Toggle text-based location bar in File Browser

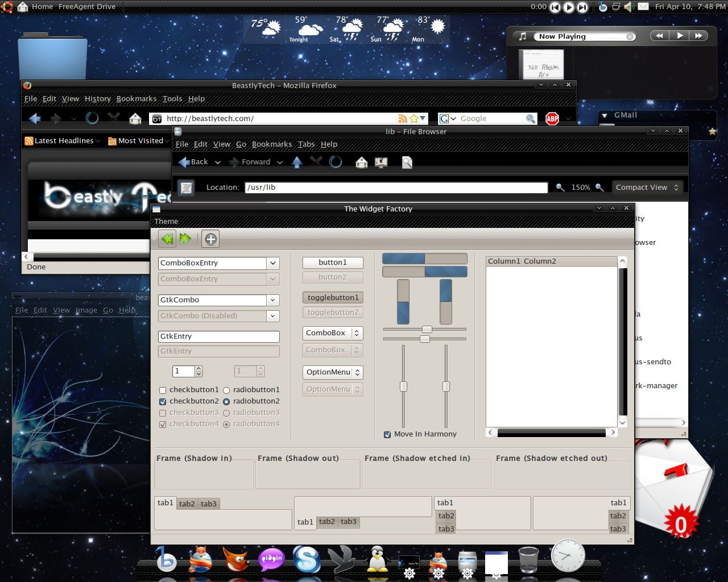187,188
